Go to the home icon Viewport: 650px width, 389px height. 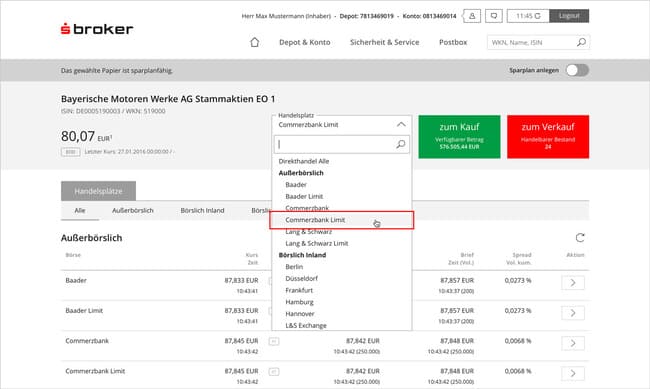click(x=255, y=42)
